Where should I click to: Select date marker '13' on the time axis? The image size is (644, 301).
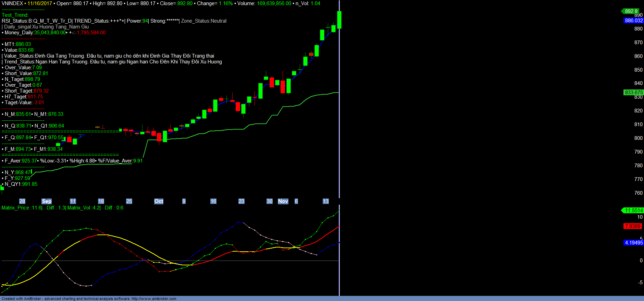click(x=326, y=201)
